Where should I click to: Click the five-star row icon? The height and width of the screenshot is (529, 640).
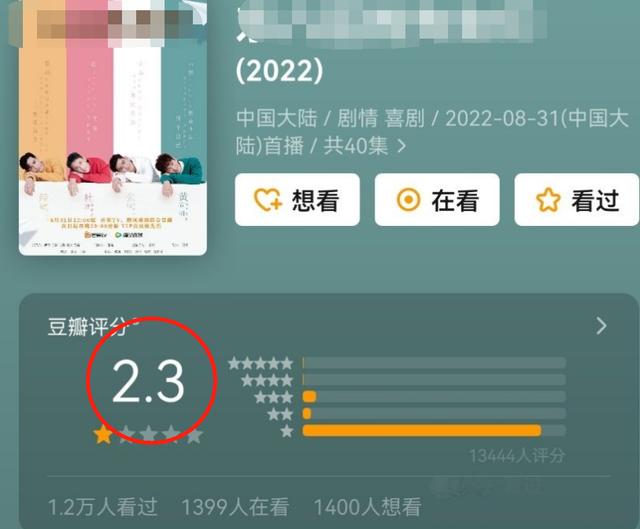(x=260, y=363)
